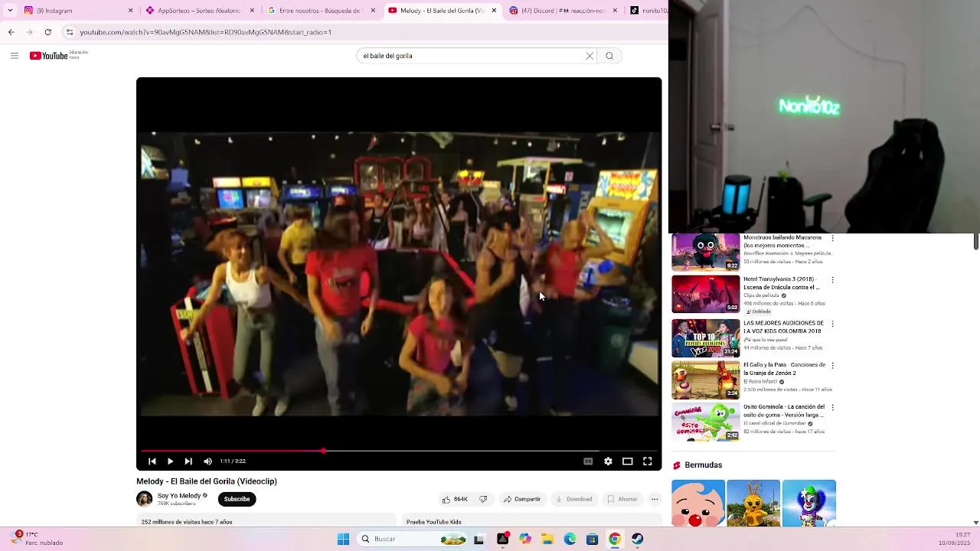Open Hotel Transylvania 3 video thumbnail
This screenshot has width=980, height=551.
706,295
